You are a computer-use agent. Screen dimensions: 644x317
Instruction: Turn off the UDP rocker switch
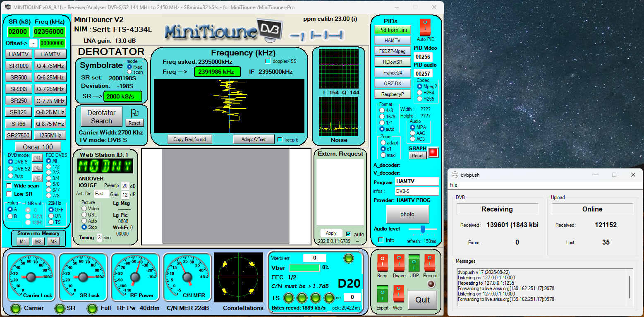pyautogui.click(x=414, y=263)
